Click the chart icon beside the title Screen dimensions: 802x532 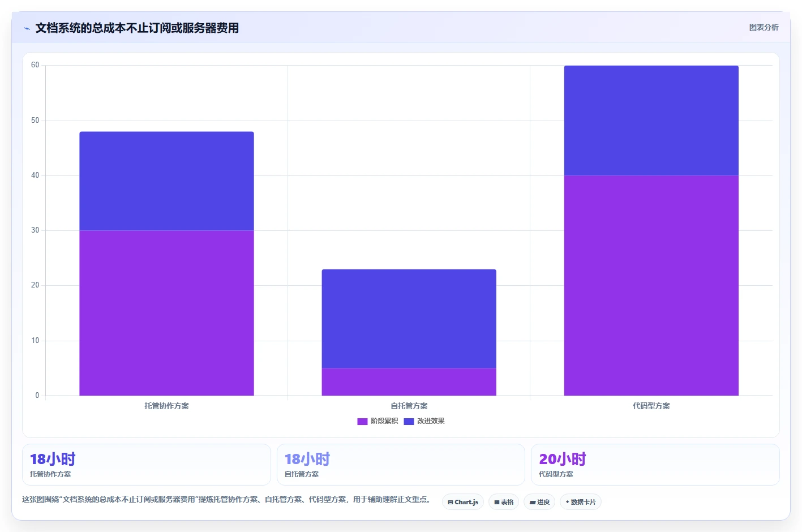(27, 28)
